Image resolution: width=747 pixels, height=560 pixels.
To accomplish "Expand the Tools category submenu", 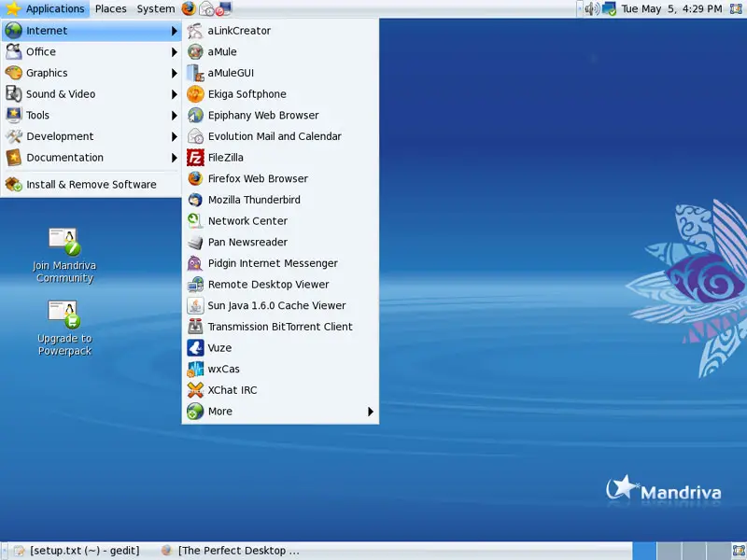I will click(92, 115).
